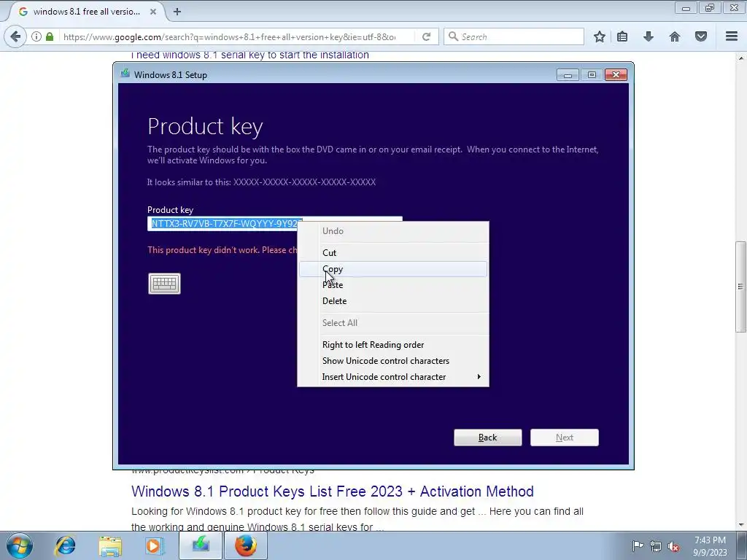747x560 pixels.
Task: Open Windows 8.1 Product Keys List link
Action: tap(333, 491)
